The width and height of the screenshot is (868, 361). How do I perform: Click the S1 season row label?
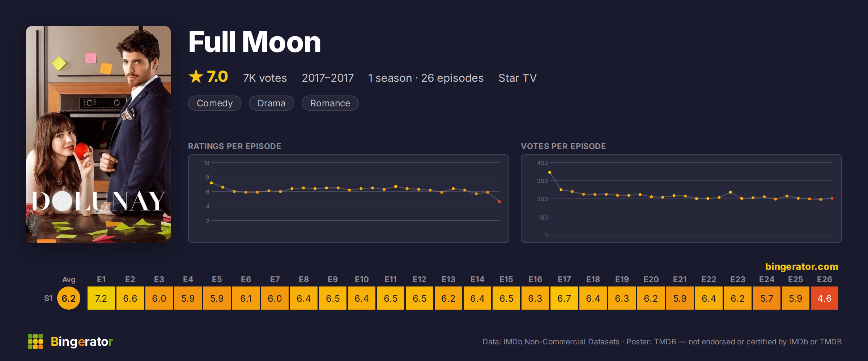[48, 298]
